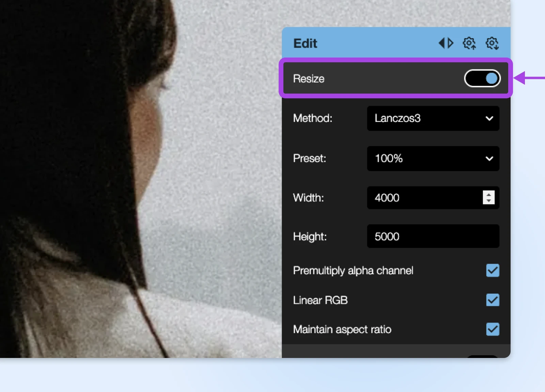Click the chevron arrow in the Method box
This screenshot has width=545, height=392.
(x=489, y=118)
